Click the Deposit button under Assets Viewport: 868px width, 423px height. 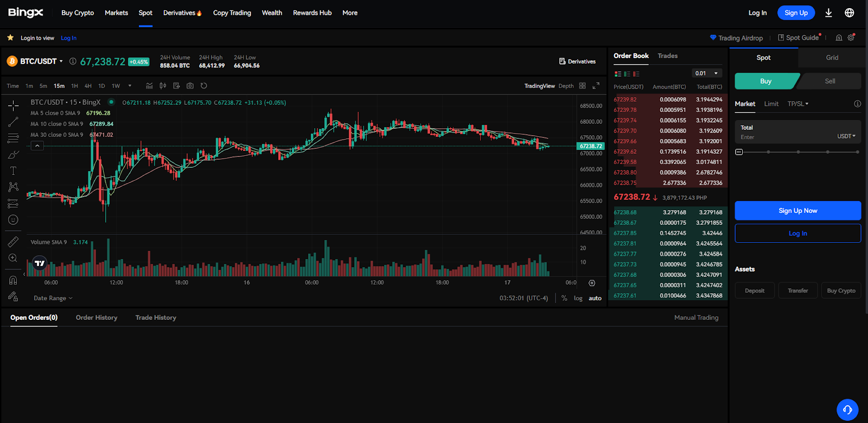755,291
